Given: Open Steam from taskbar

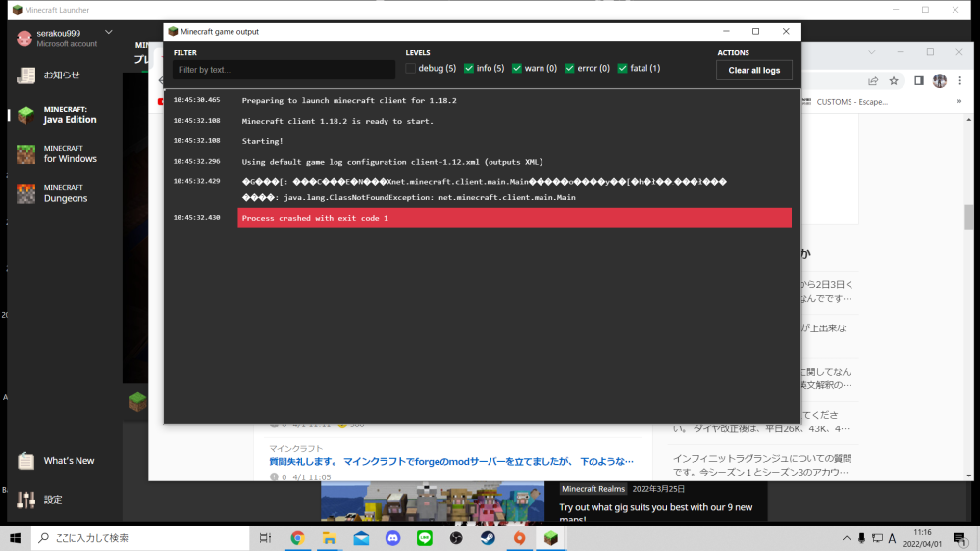Looking at the screenshot, I should tap(489, 538).
